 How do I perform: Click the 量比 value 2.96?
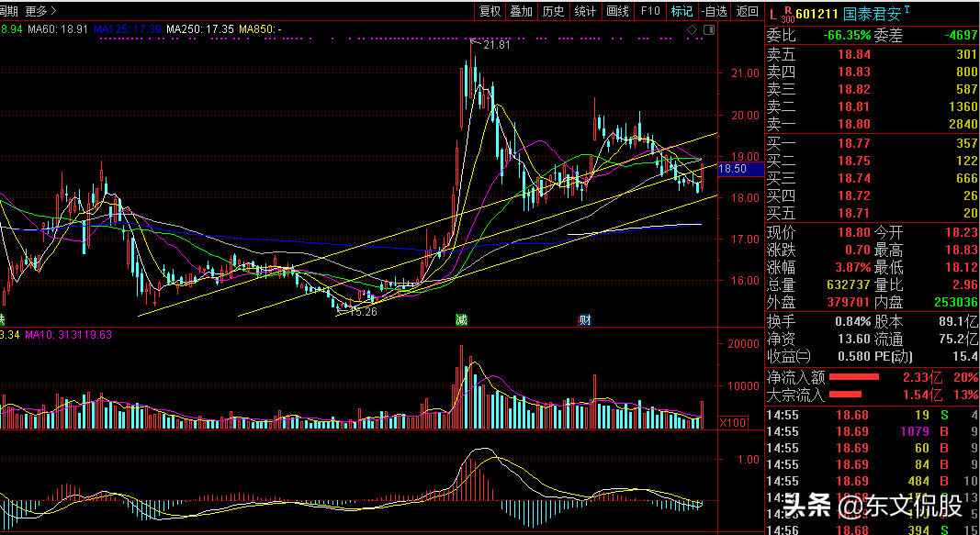[964, 285]
